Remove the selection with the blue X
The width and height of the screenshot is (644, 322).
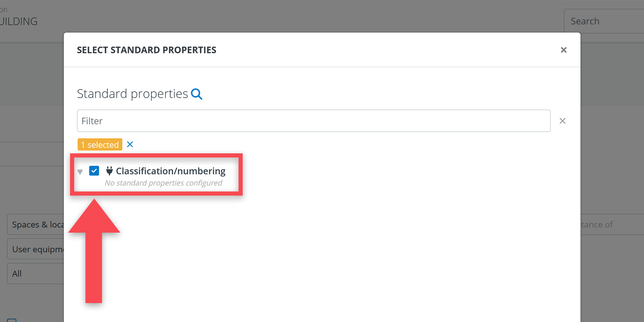(130, 144)
